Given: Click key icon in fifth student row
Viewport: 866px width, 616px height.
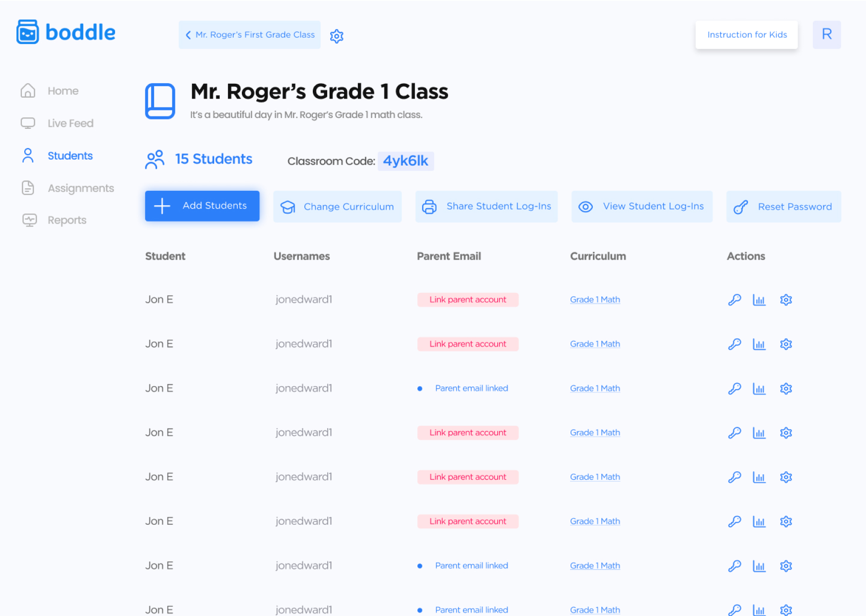Looking at the screenshot, I should point(735,477).
